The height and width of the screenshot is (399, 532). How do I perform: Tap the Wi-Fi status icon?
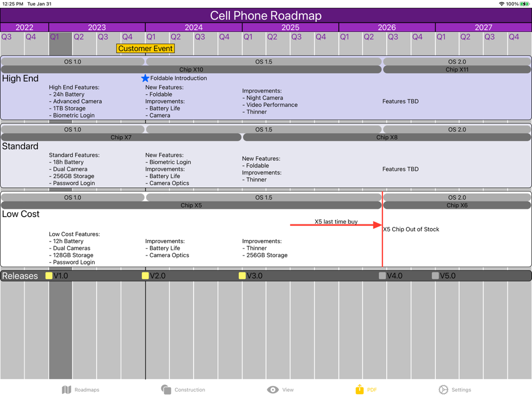tap(502, 4)
